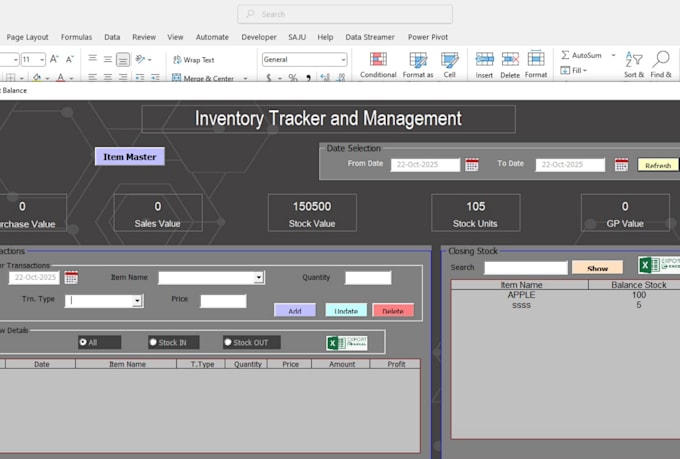Open font color dropdown arrow
Screen dimensions: 680x459
tap(71, 78)
